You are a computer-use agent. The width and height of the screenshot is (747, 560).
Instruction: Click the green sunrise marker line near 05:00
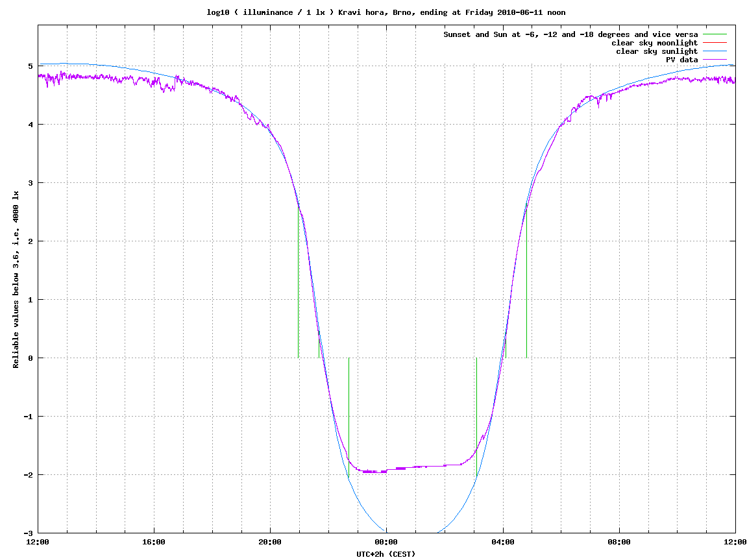point(526,284)
